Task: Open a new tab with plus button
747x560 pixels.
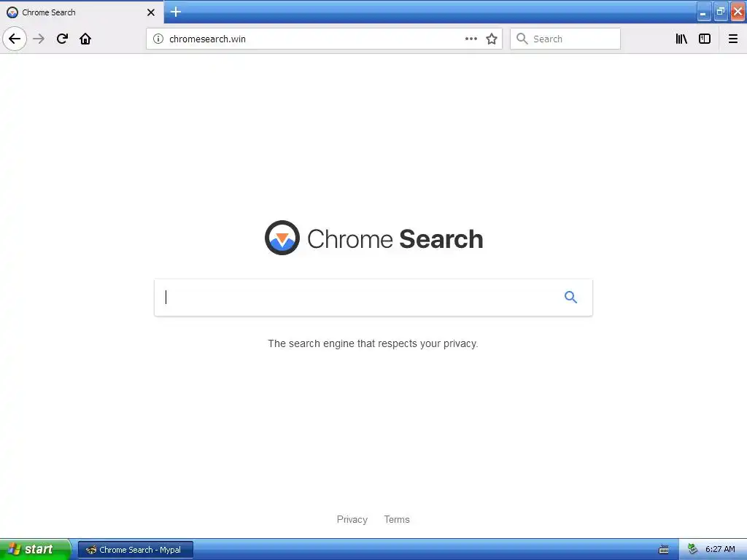Action: pyautogui.click(x=176, y=12)
